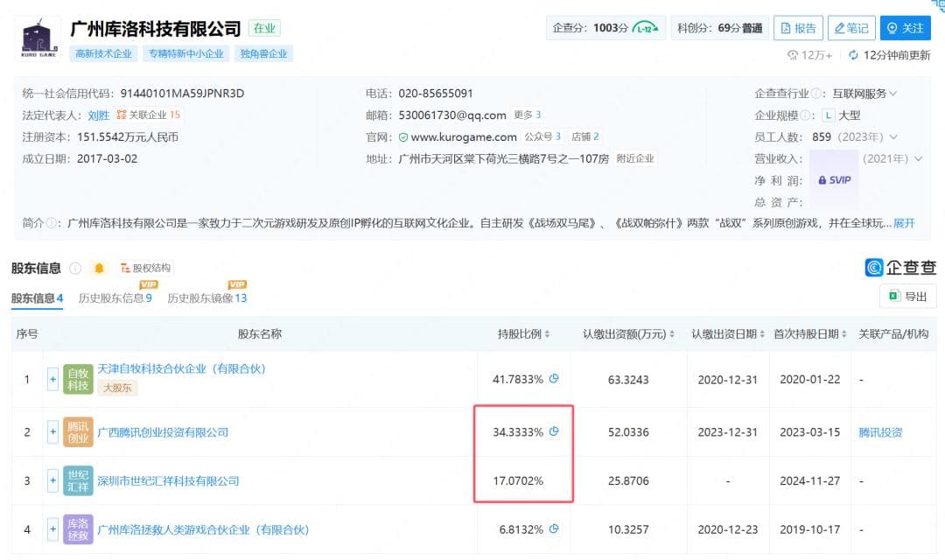Click pie chart icon beside 6.8132%

(553, 529)
